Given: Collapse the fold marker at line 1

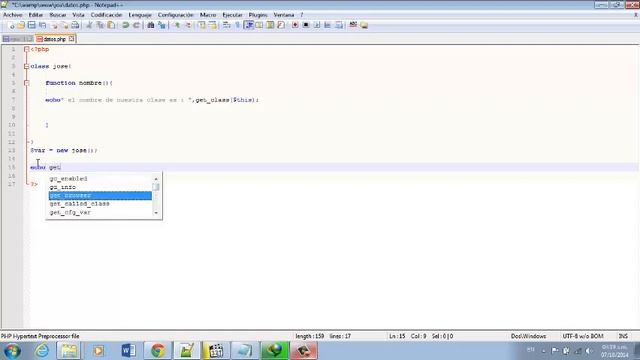Looking at the screenshot, I should point(27,49).
